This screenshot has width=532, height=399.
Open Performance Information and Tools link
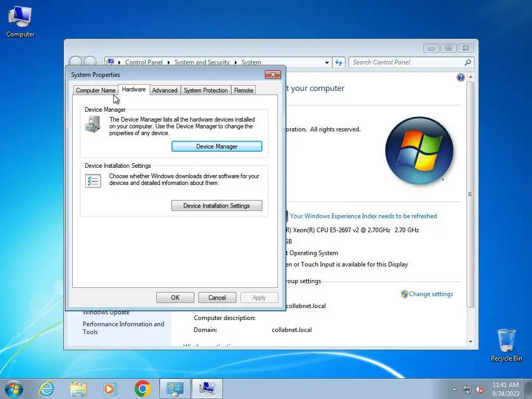pyautogui.click(x=123, y=328)
